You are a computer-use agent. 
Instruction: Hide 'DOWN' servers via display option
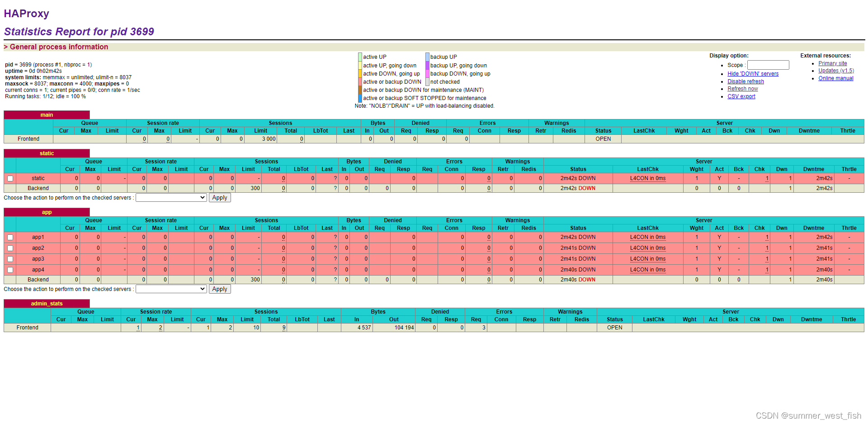[753, 73]
